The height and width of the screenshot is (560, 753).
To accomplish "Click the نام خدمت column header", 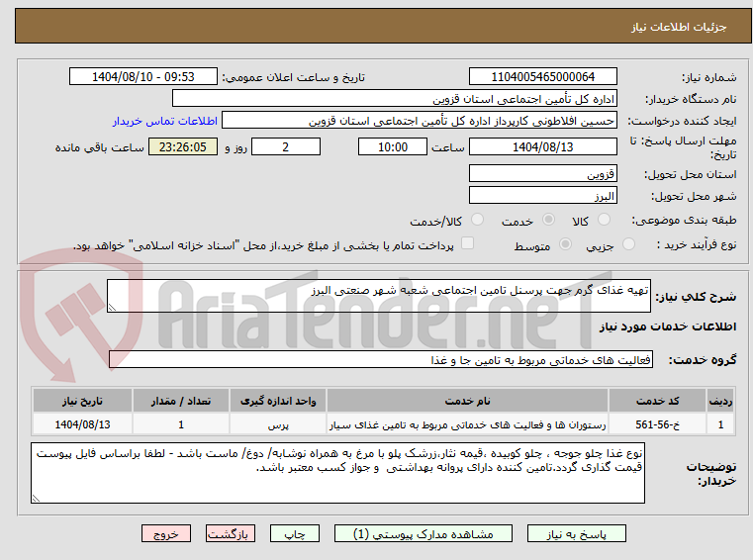I will tap(467, 401).
